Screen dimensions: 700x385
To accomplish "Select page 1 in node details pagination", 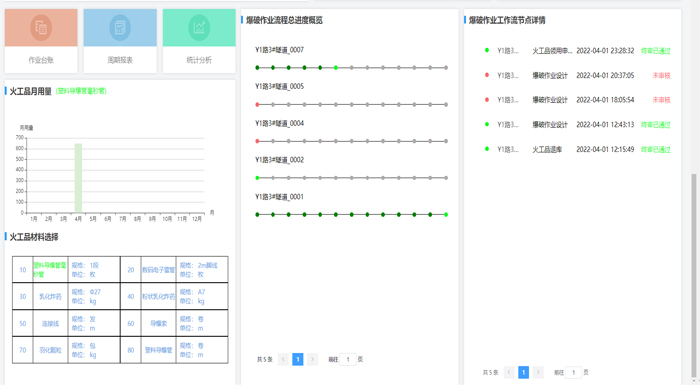I will click(524, 372).
